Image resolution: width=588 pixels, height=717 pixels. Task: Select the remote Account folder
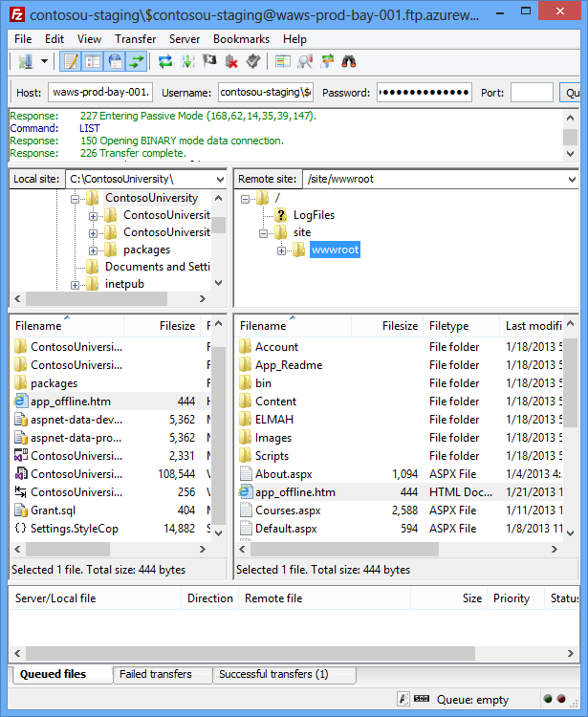coord(400,347)
